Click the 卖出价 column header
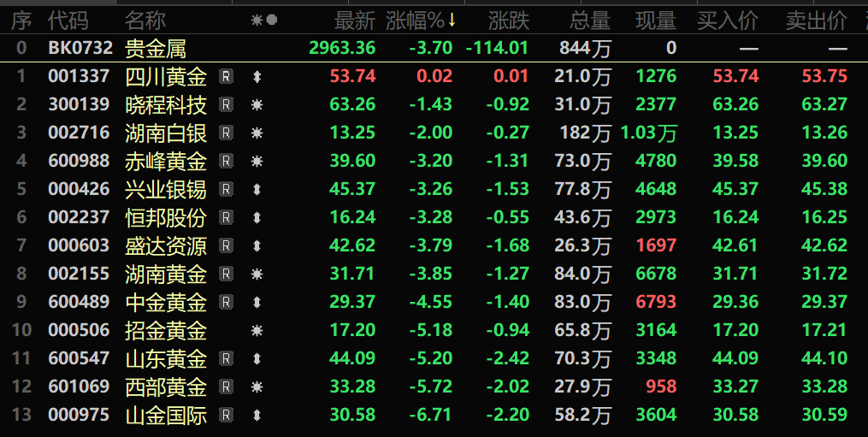The height and width of the screenshot is (437, 868). coord(816,20)
